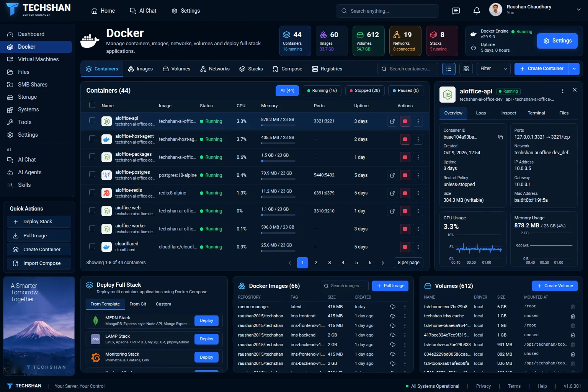Expand the Create Container dropdown arrow

(x=574, y=69)
